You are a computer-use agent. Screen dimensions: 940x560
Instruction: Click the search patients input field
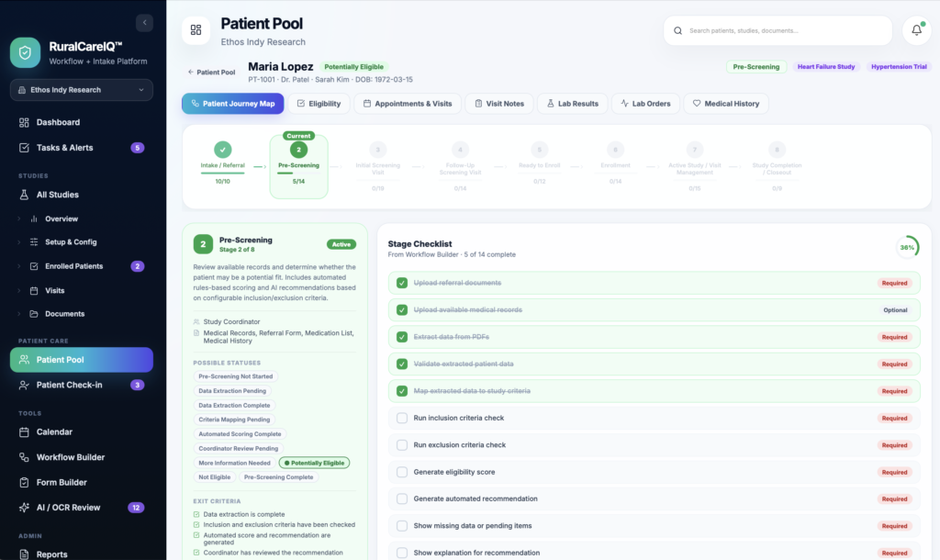[x=778, y=30]
